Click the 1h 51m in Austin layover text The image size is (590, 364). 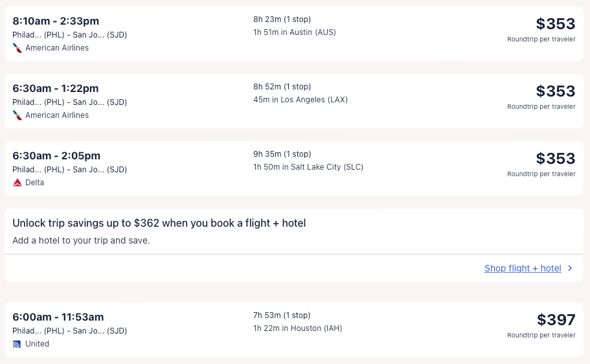pyautogui.click(x=295, y=32)
